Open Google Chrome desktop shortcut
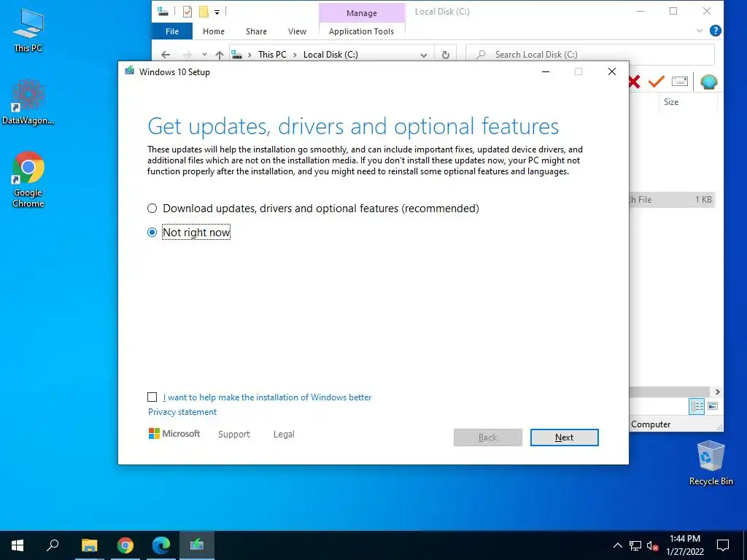747x560 pixels. pyautogui.click(x=28, y=179)
